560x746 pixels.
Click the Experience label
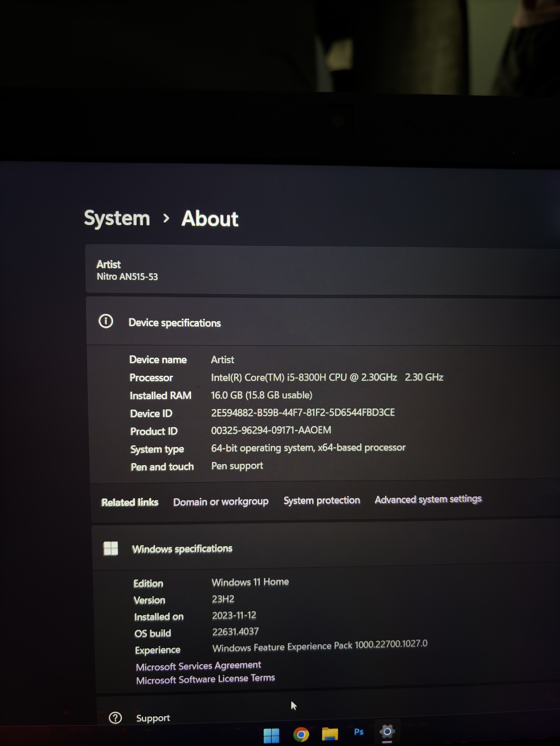[x=158, y=650]
